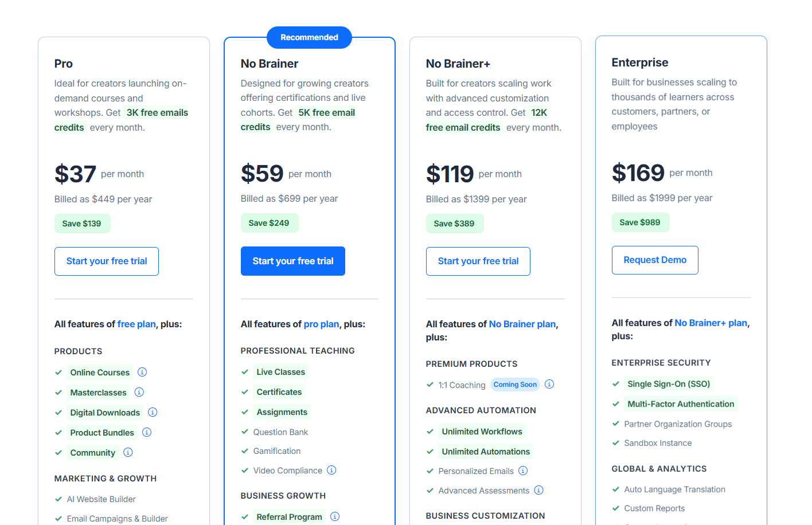Viewport: 812px width, 525px height.
Task: Follow the 'pro plan' link
Action: pos(321,324)
